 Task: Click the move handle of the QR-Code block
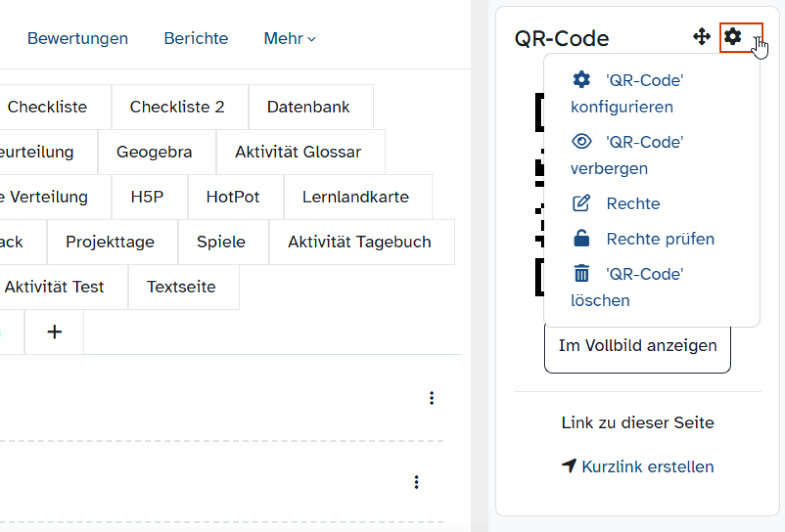[702, 37]
